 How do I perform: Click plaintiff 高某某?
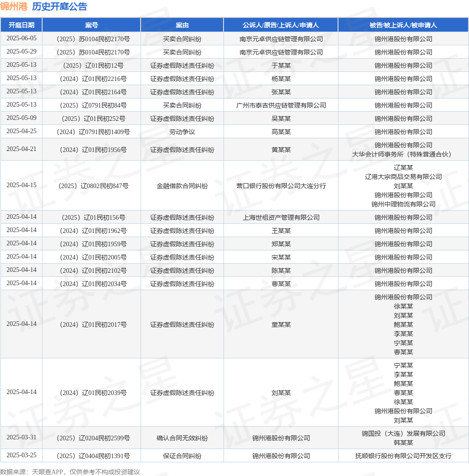pyautogui.click(x=281, y=132)
